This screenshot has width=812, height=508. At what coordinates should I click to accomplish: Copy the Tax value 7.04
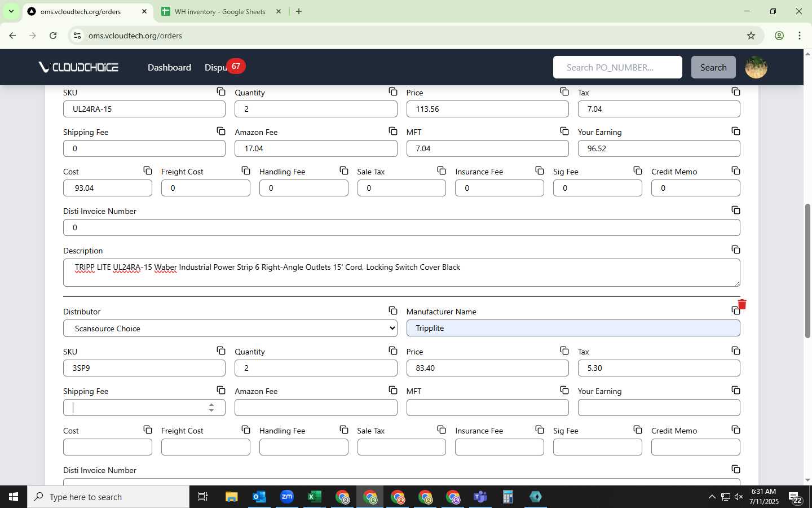[x=736, y=91]
